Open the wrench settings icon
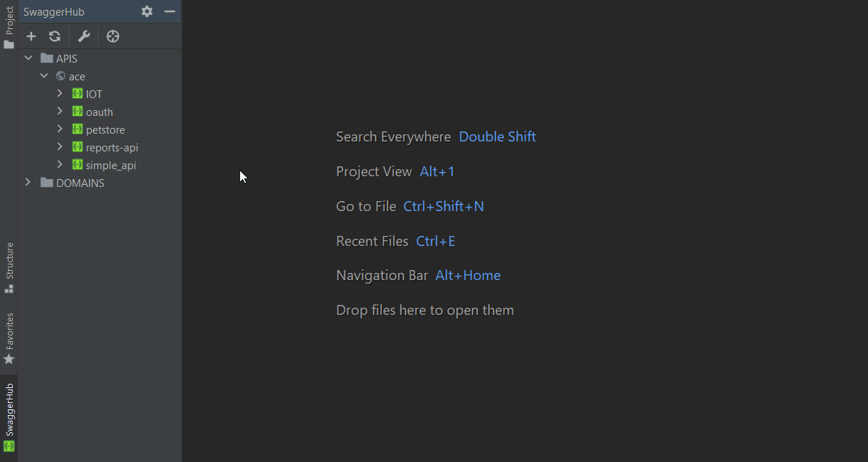The width and height of the screenshot is (868, 462). pos(84,36)
